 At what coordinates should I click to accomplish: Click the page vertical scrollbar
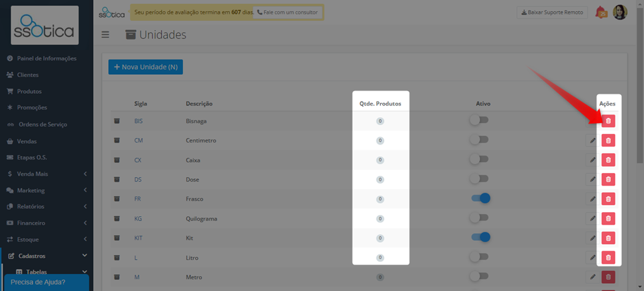[x=640, y=82]
